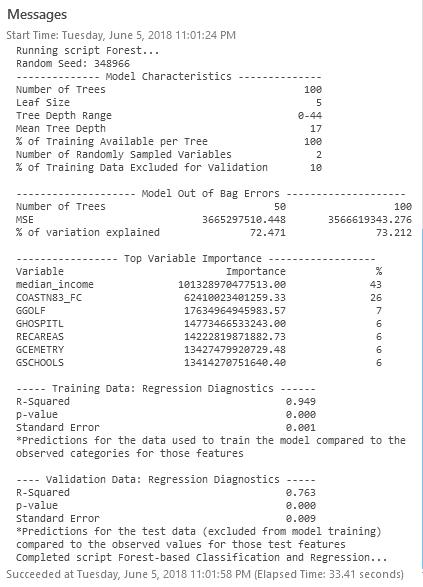
Task: Click the Training Data R-Squared value 0.949
Action: [x=301, y=401]
